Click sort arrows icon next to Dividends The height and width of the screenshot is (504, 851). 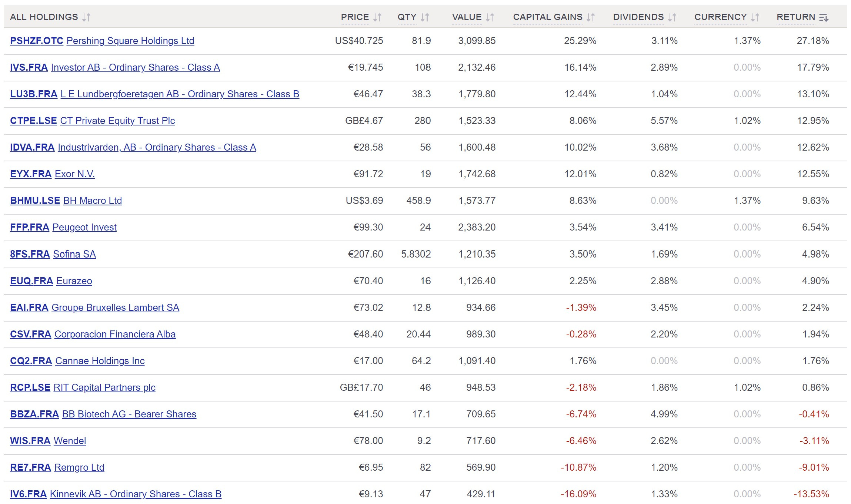[x=672, y=17]
